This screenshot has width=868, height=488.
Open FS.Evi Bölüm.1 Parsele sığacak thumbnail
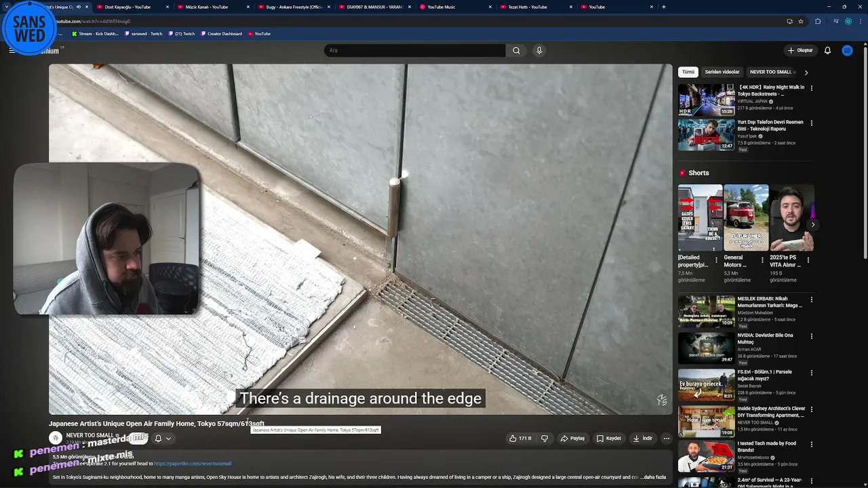pos(707,384)
